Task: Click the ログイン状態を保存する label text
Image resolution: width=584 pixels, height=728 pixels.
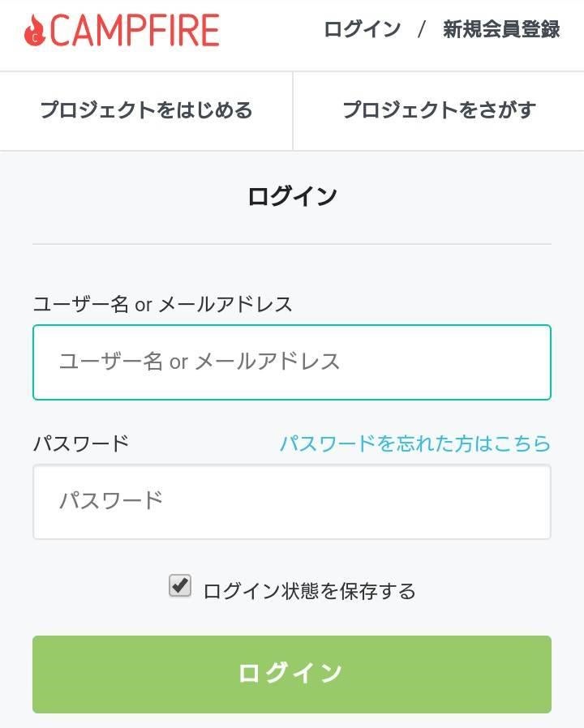Action: click(x=309, y=591)
